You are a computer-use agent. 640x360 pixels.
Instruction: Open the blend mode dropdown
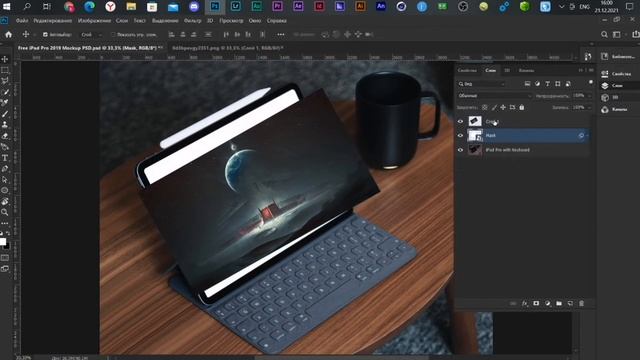coord(495,96)
